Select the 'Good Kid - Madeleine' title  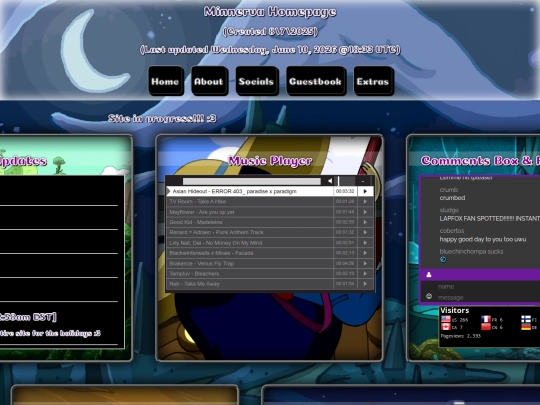[196, 222]
